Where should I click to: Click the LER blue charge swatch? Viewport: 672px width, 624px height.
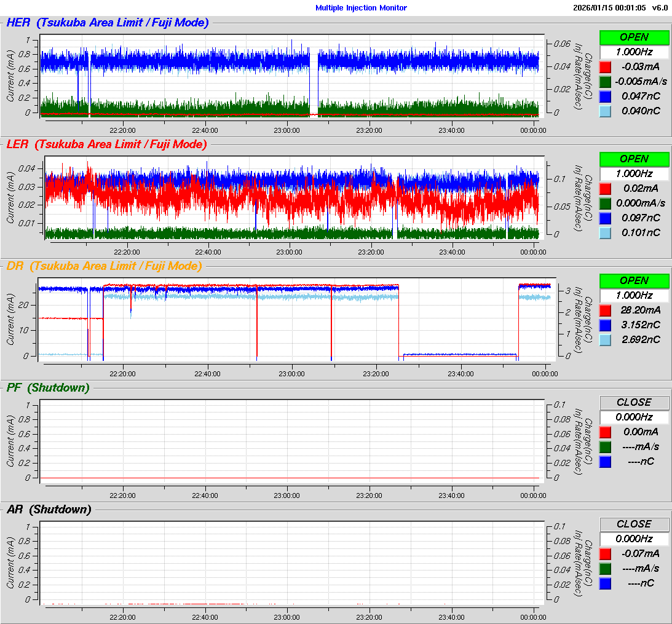605,218
